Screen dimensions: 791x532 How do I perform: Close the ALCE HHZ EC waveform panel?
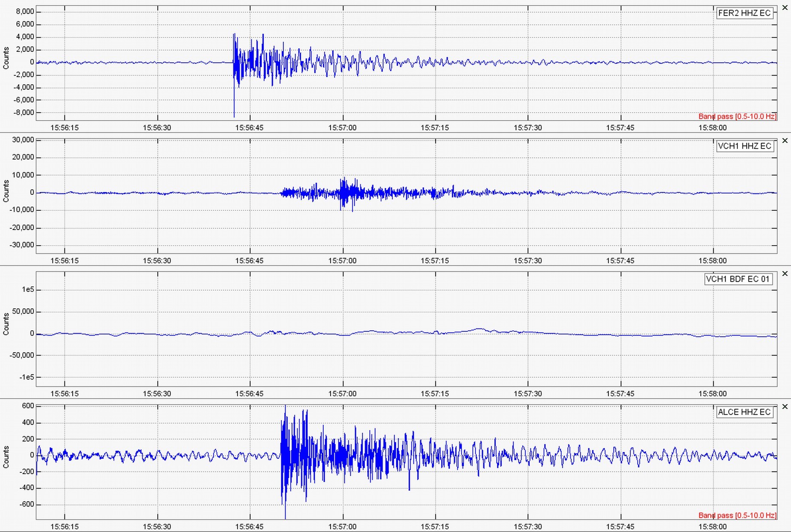[x=785, y=406]
